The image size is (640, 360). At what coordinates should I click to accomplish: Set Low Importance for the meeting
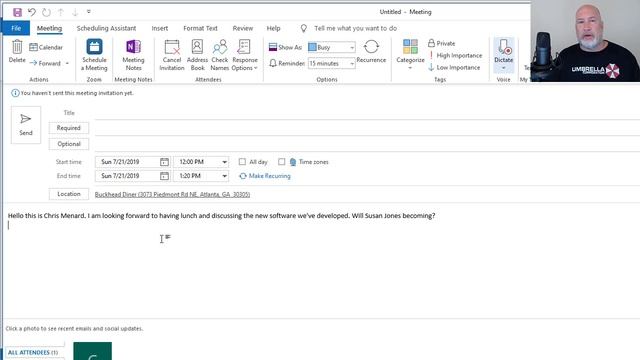[x=454, y=67]
